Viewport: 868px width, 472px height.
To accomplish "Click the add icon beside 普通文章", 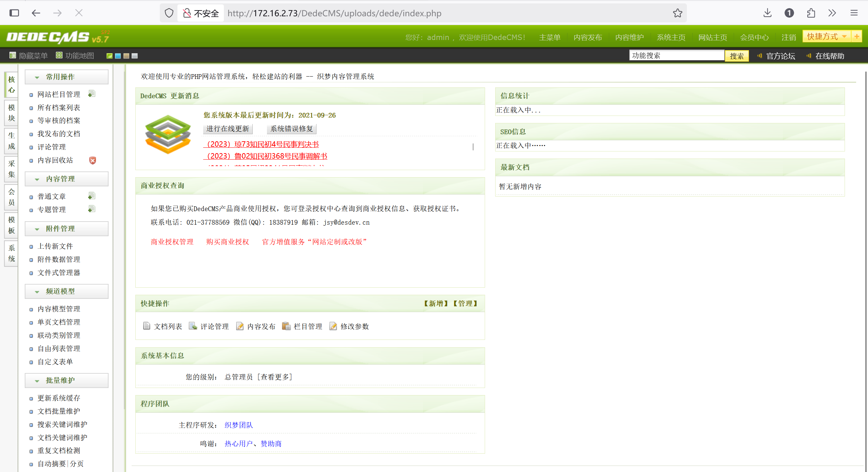I will pyautogui.click(x=92, y=196).
